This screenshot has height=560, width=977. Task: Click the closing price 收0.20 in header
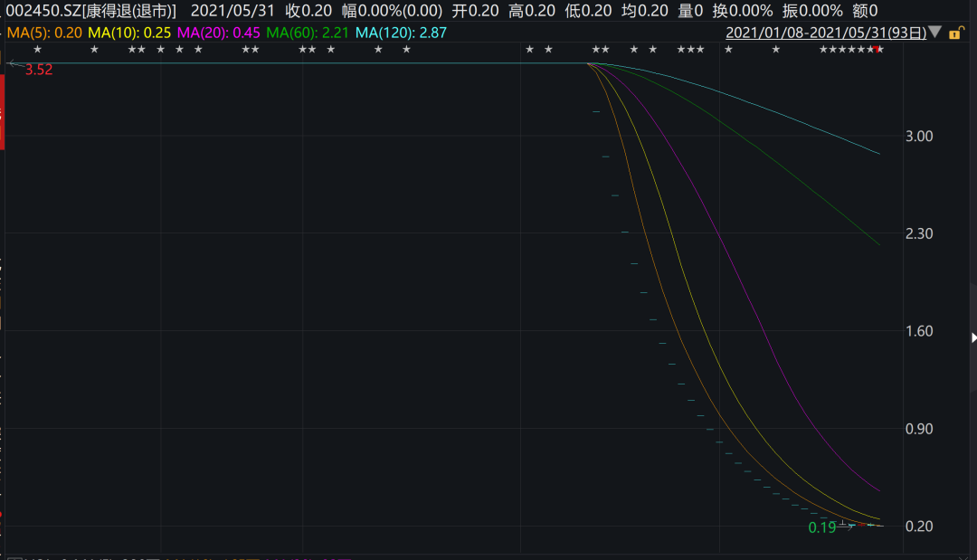pyautogui.click(x=308, y=11)
